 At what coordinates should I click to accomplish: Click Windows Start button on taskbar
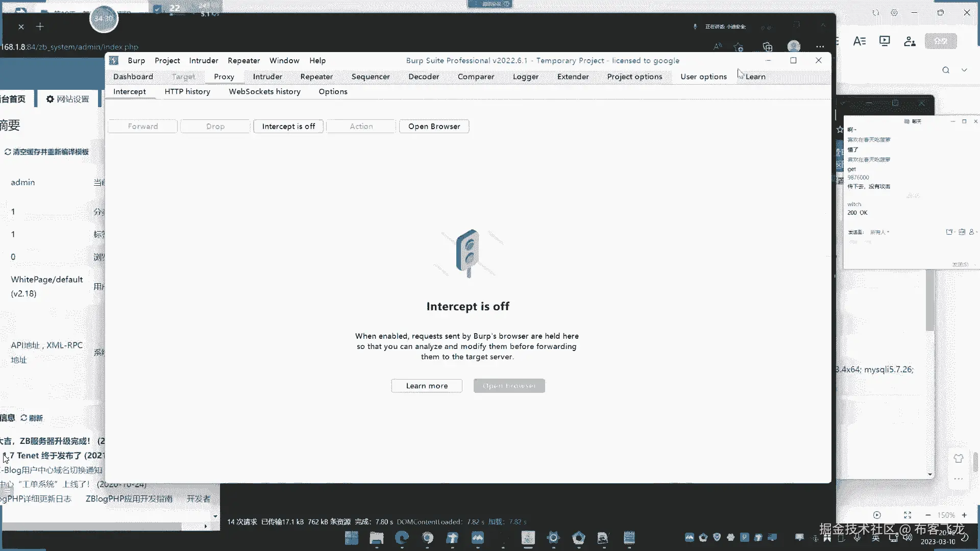(351, 538)
